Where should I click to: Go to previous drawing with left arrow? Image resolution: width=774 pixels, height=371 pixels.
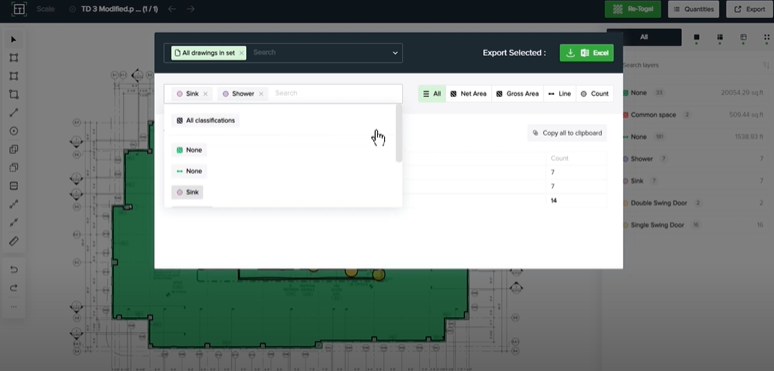click(172, 9)
